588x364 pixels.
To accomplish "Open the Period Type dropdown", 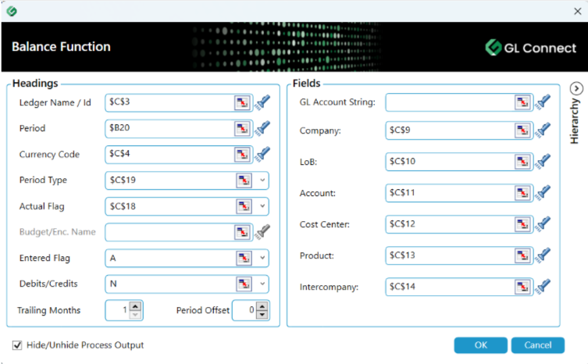I will (x=262, y=180).
